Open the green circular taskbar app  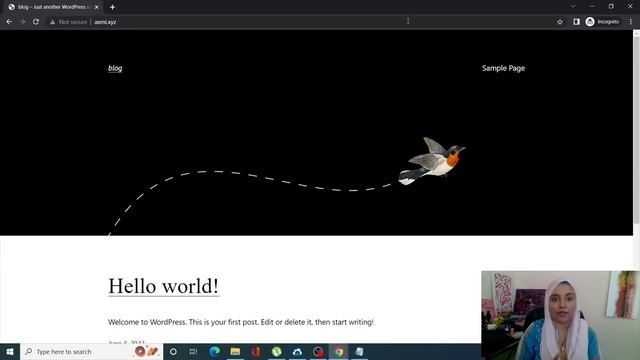277,351
